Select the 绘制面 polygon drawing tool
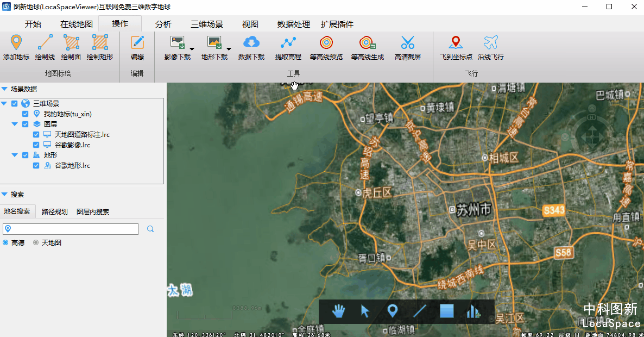 tap(71, 47)
